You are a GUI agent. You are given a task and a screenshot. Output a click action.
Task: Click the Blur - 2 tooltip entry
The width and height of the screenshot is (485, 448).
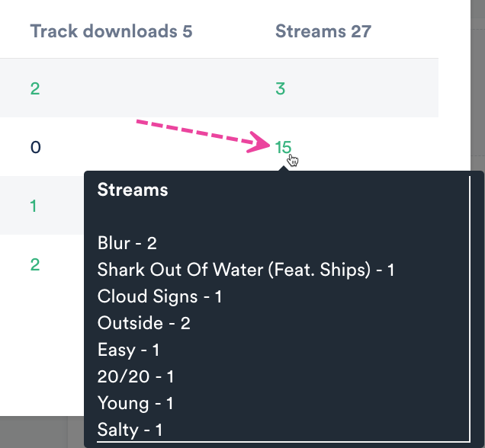coord(127,243)
